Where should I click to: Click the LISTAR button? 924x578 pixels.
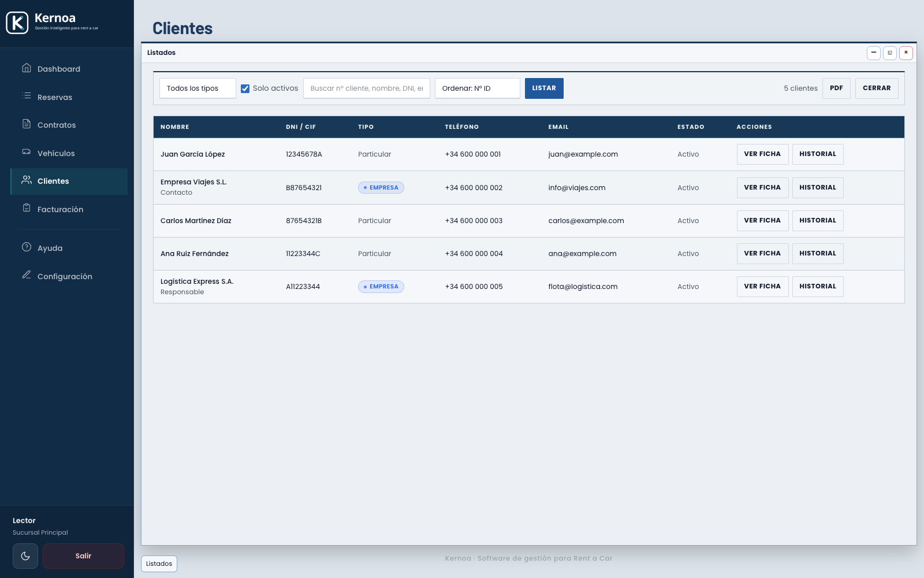pyautogui.click(x=544, y=88)
